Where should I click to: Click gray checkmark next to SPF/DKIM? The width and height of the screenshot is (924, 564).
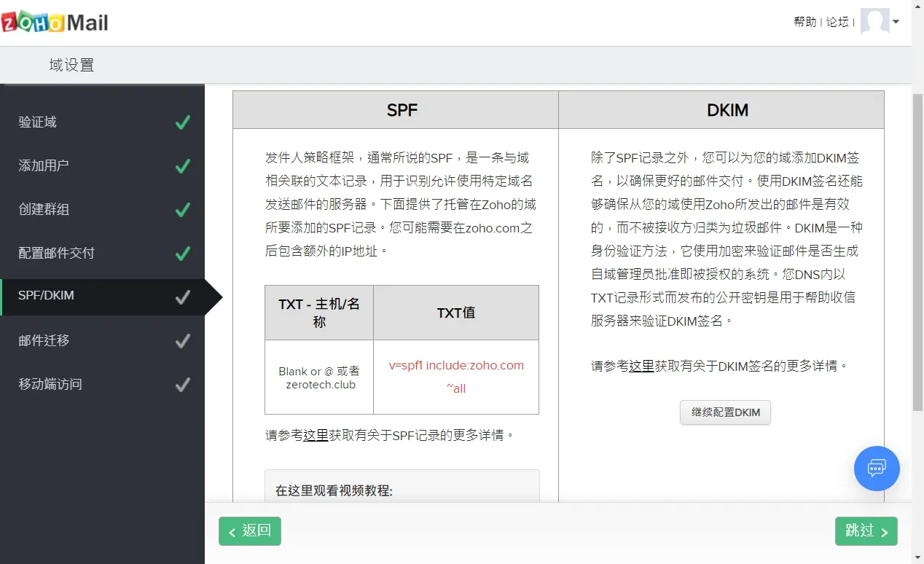click(x=183, y=297)
